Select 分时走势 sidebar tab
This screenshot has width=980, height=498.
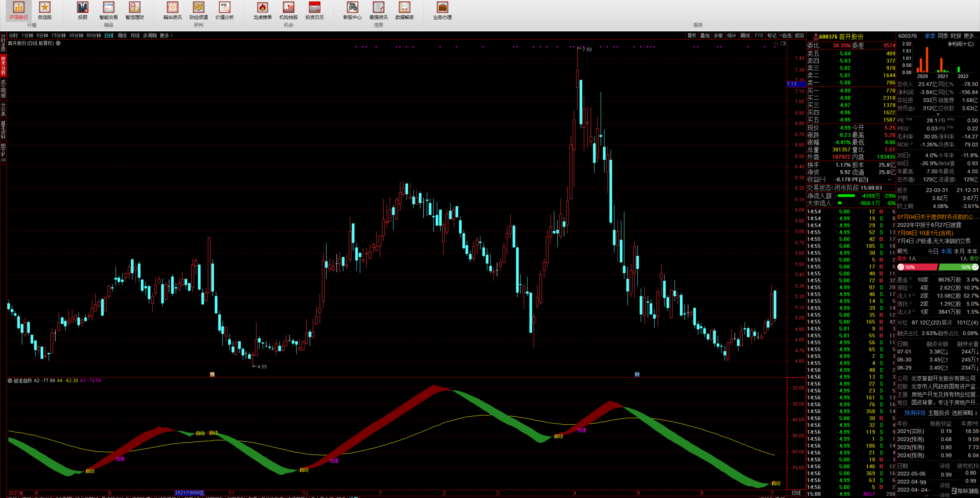tap(3, 43)
